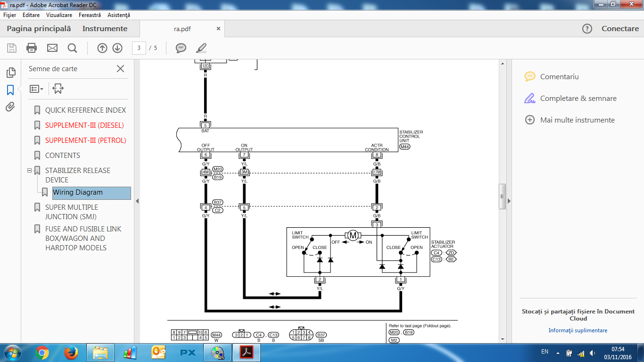
Task: Open the Asistență menu
Action: point(118,15)
